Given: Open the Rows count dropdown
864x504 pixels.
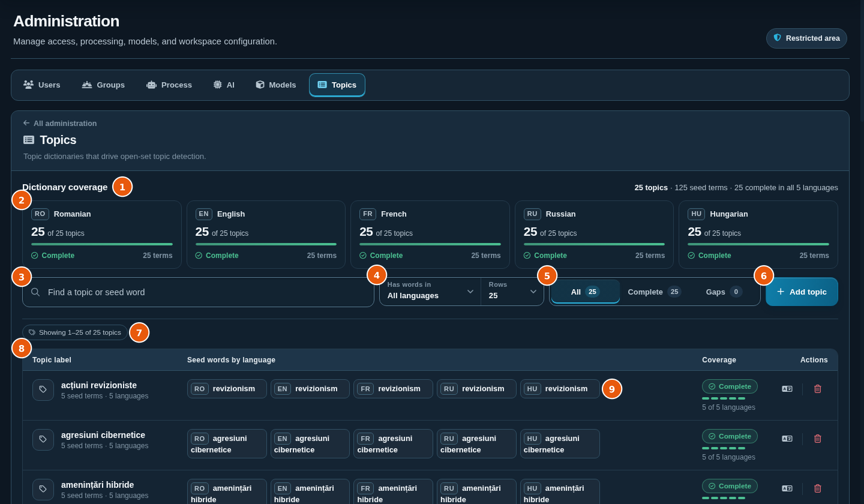Looking at the screenshot, I should point(512,292).
